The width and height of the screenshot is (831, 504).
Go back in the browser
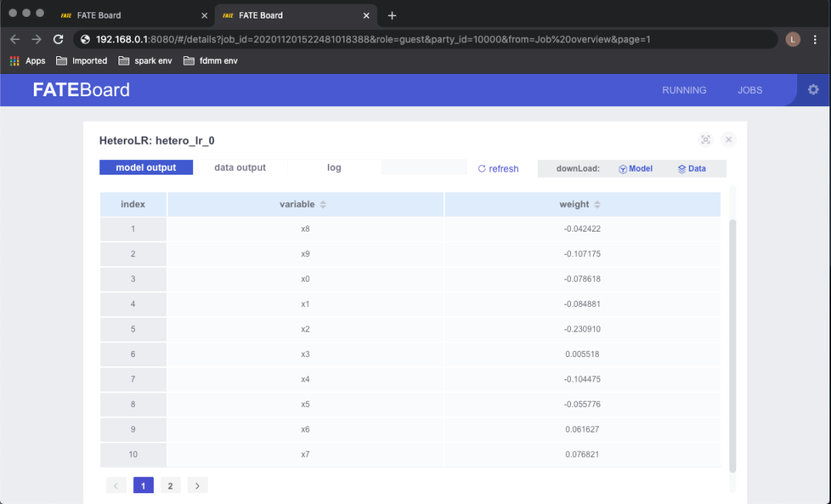click(15, 39)
